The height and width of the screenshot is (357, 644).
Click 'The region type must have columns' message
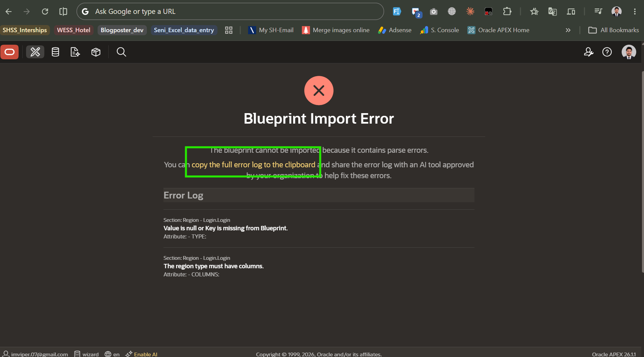214,266
